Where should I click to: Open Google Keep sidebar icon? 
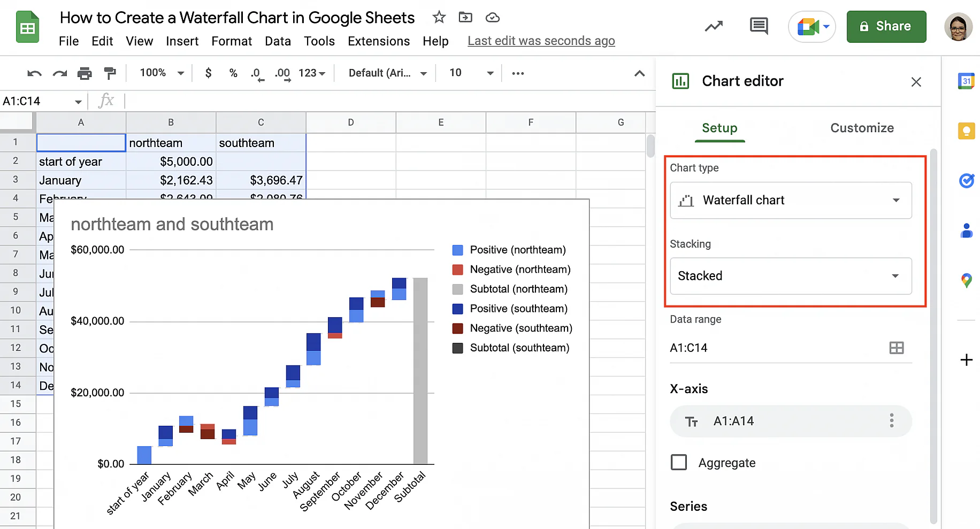coord(966,131)
